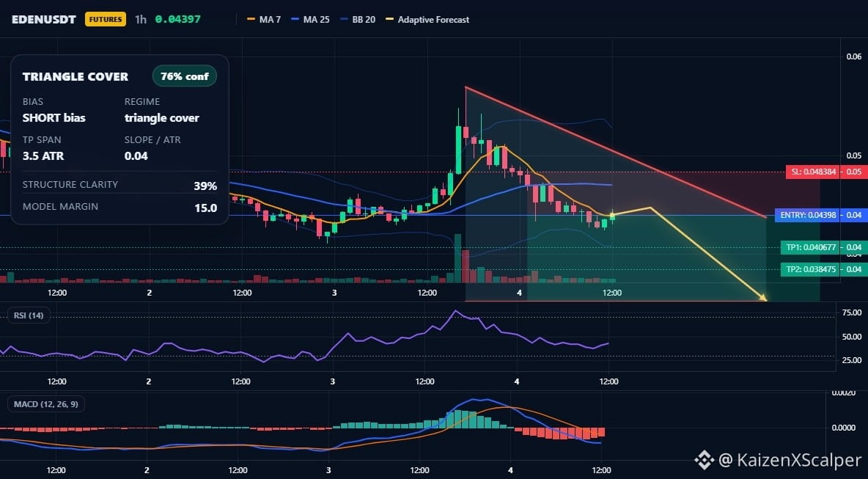This screenshot has height=479, width=868.
Task: Click the red triangle apex at the spike high
Action: tap(466, 87)
